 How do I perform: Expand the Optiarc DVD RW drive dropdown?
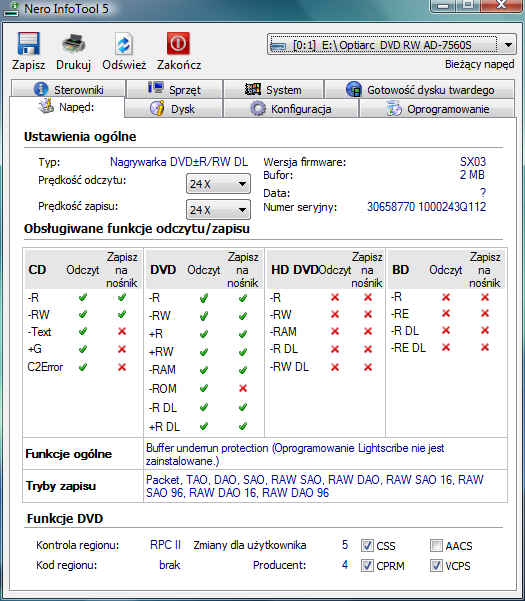[x=391, y=45]
